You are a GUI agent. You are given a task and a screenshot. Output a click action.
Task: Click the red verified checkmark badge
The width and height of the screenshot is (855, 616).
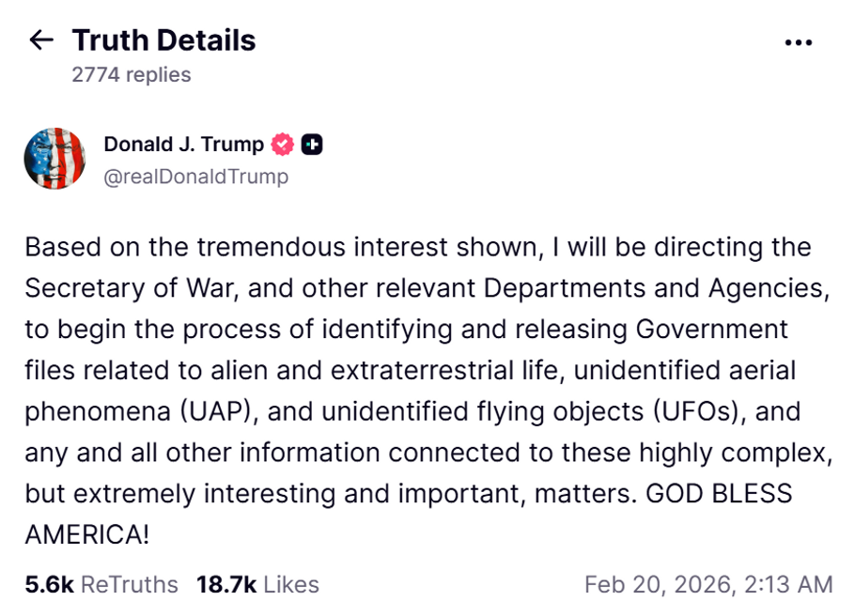click(283, 145)
